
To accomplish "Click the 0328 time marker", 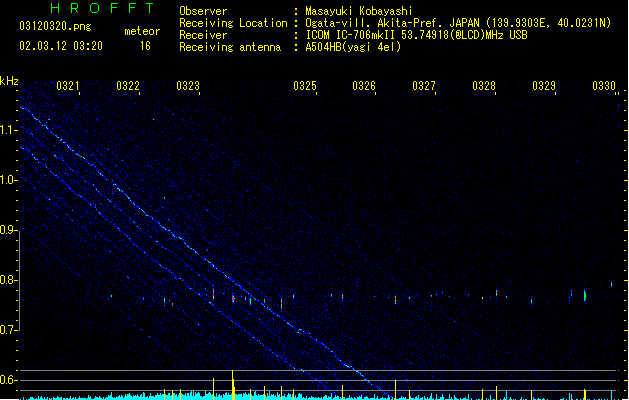I will point(484,86).
